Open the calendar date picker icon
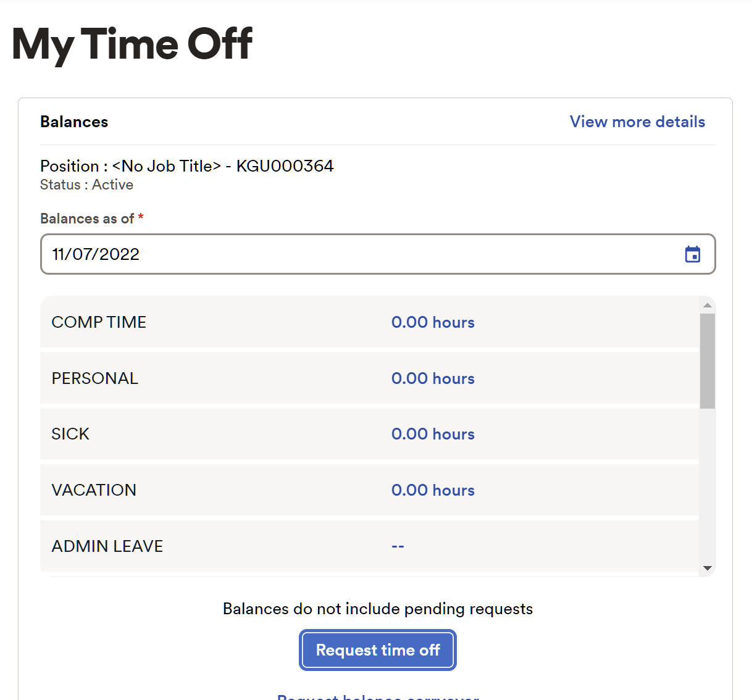The image size is (752, 700). point(692,254)
